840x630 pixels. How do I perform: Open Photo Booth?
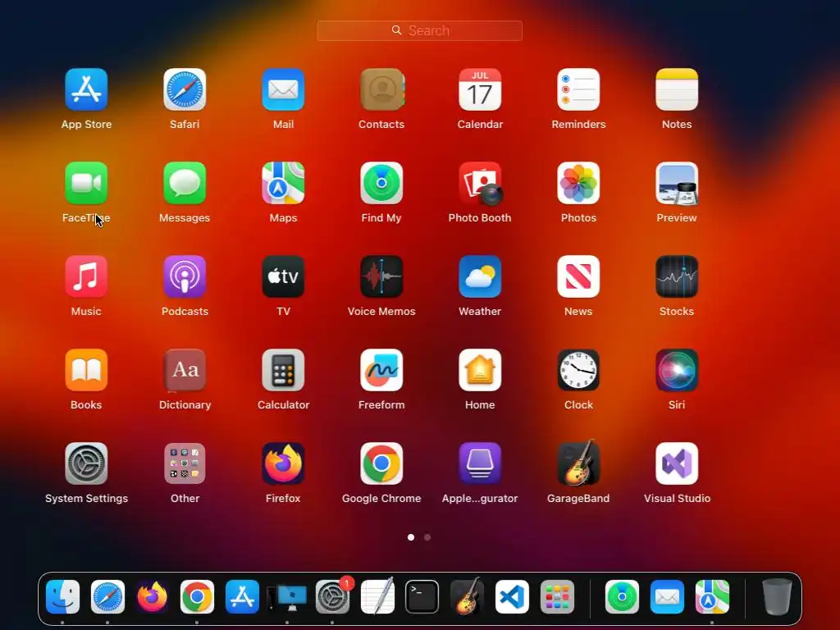(480, 183)
